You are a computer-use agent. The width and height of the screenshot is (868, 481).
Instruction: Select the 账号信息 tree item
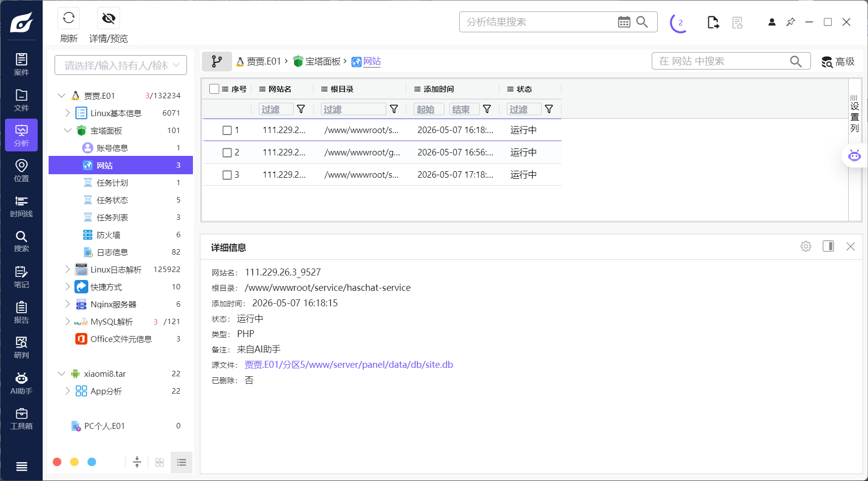click(x=121, y=148)
